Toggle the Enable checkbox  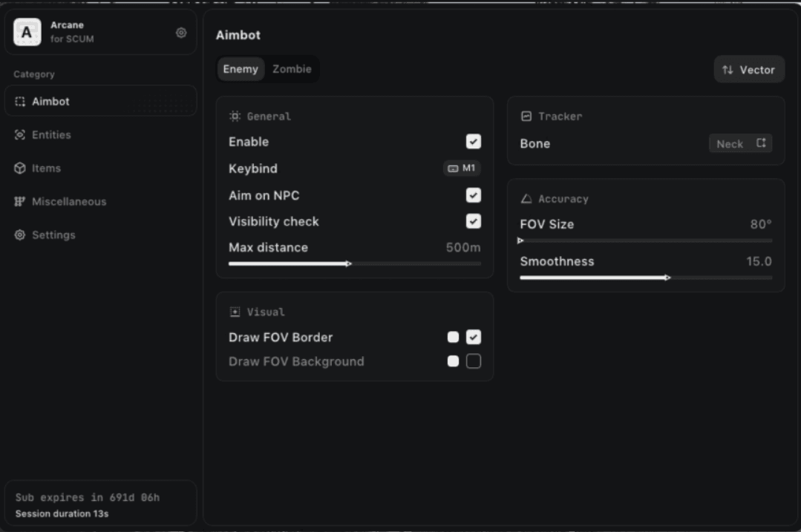[x=473, y=142]
